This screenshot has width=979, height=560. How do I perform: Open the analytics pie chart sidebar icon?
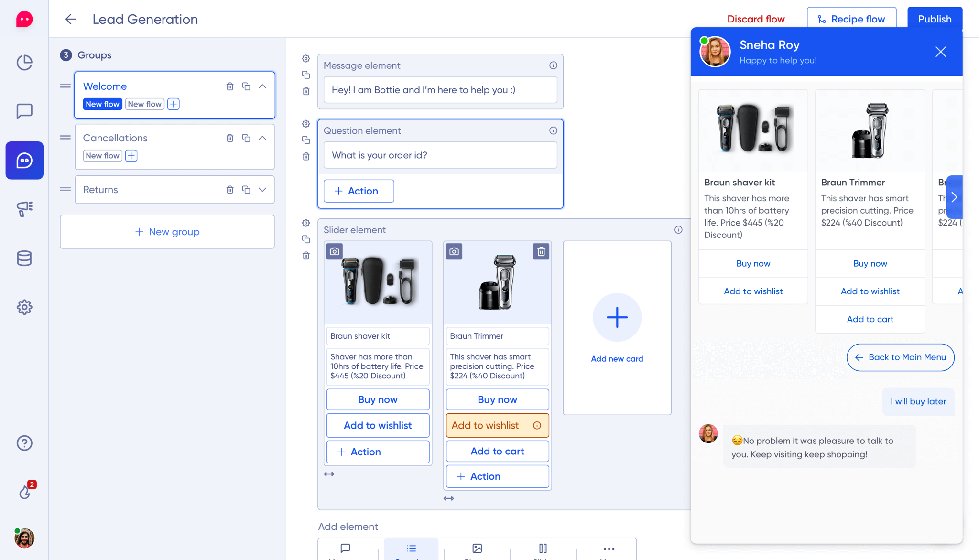24,62
